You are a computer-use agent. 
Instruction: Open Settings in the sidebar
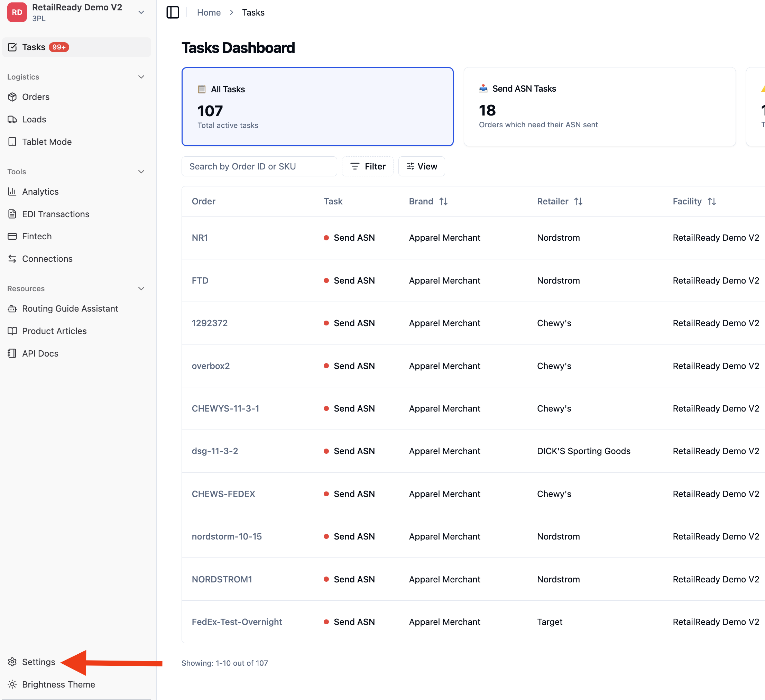click(x=39, y=662)
